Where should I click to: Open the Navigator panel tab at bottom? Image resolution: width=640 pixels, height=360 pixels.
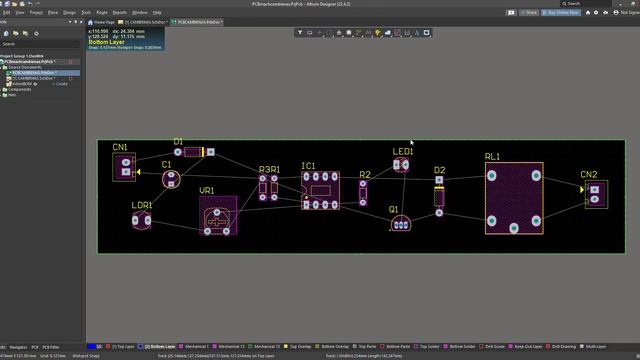pyautogui.click(x=18, y=347)
